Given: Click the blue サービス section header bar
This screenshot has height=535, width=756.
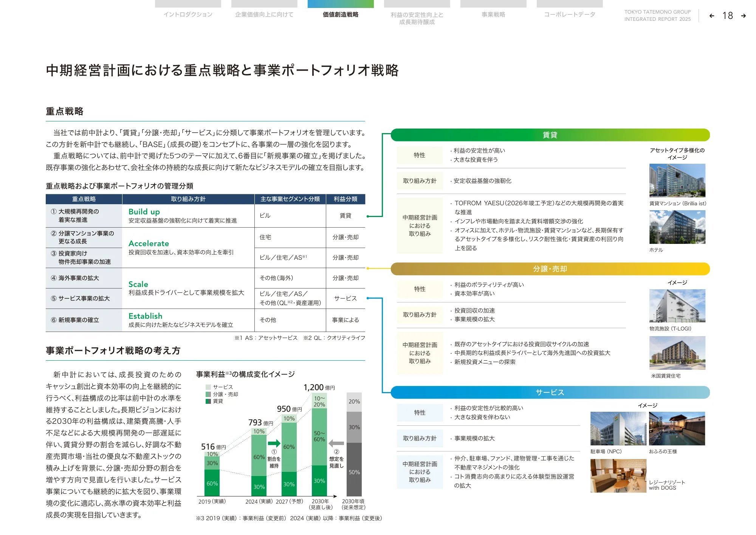Looking at the screenshot, I should 550,392.
